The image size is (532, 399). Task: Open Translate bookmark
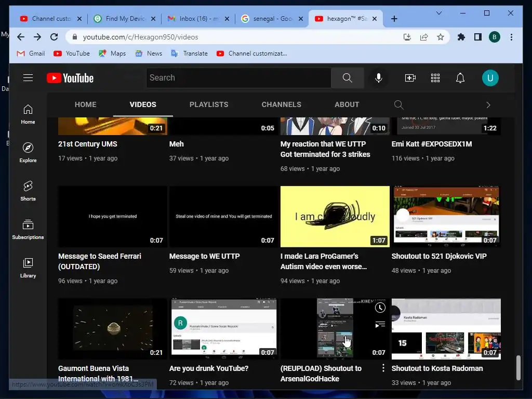(x=189, y=54)
